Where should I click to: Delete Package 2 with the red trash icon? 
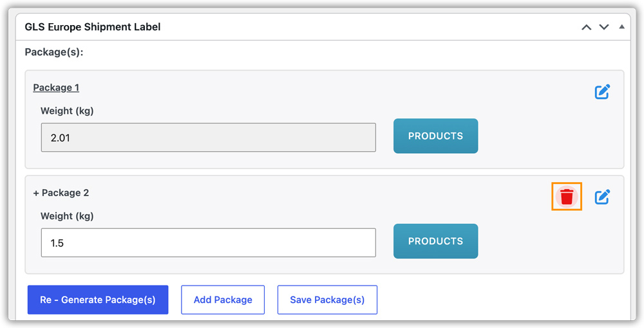(x=567, y=197)
